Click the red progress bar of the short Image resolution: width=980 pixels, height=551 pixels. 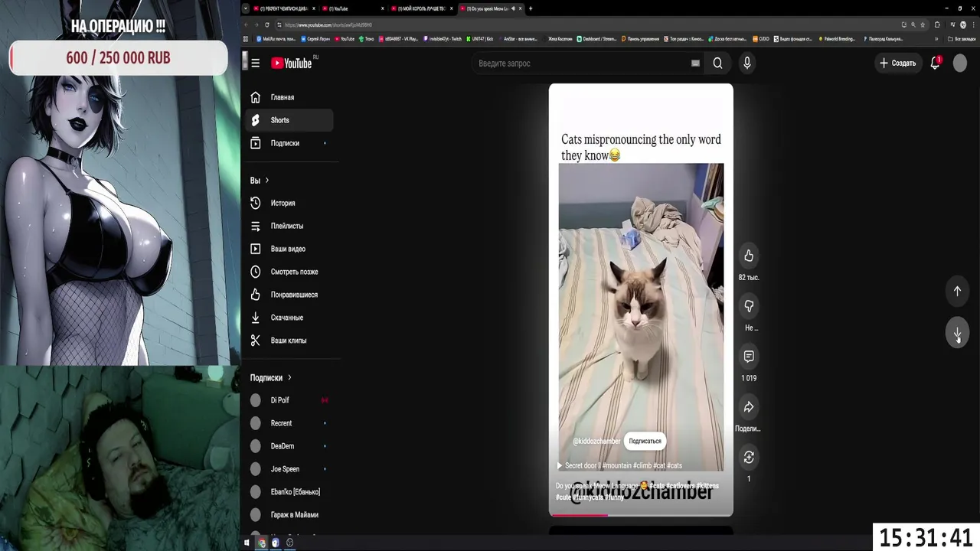[580, 515]
